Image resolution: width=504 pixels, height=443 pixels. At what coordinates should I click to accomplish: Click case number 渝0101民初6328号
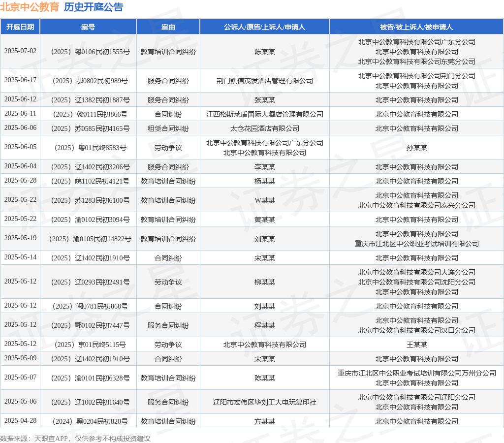[x=91, y=378]
